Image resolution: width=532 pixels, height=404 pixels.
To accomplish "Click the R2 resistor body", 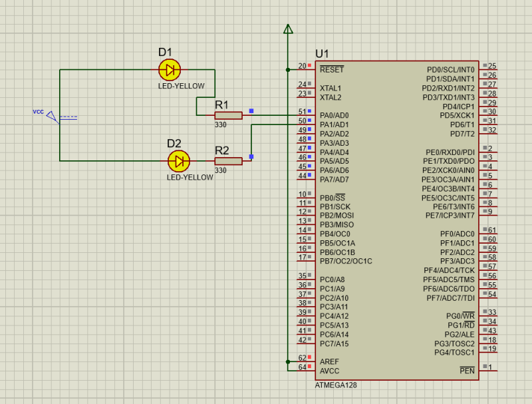I will point(228,160).
